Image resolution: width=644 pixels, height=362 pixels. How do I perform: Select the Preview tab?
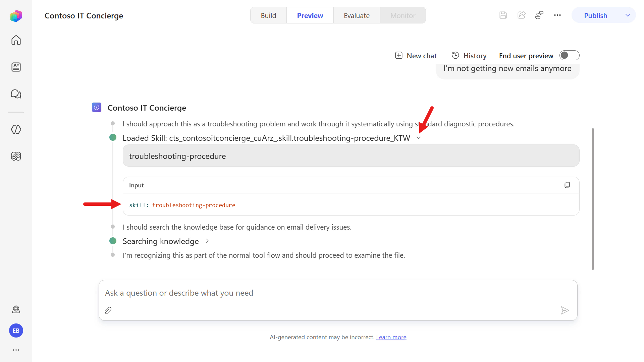tap(310, 15)
